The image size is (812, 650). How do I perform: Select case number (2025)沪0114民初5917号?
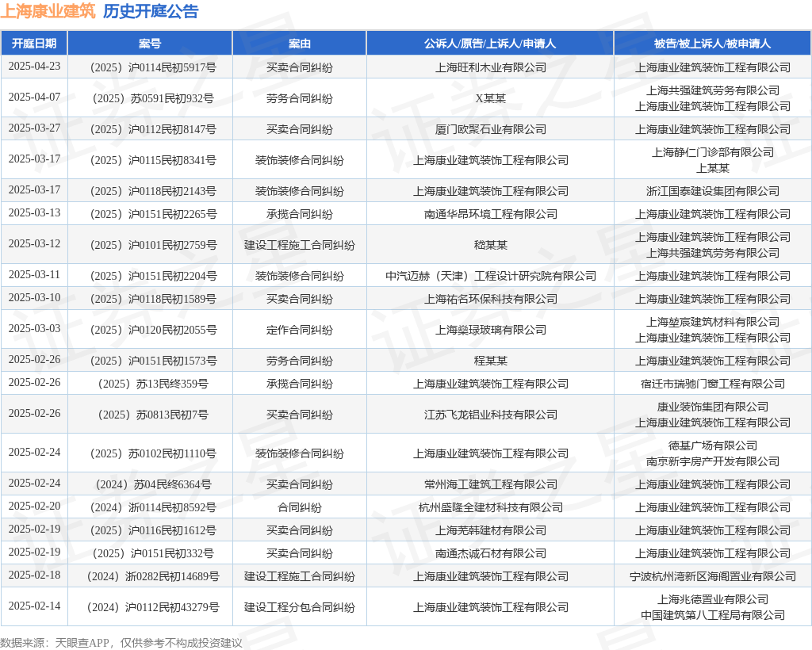[x=150, y=67]
